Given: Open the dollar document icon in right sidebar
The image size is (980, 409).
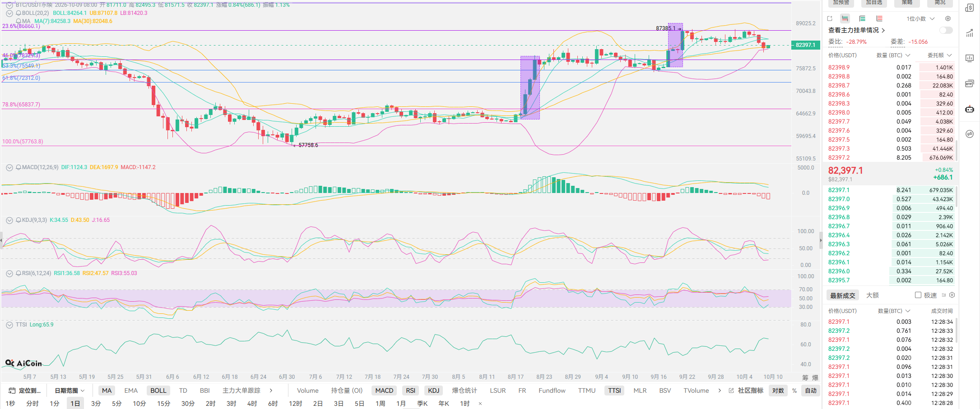Looking at the screenshot, I should [970, 8].
